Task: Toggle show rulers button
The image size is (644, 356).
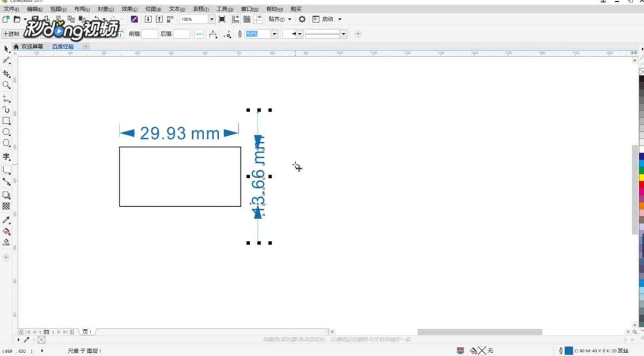Action: pyautogui.click(x=236, y=19)
